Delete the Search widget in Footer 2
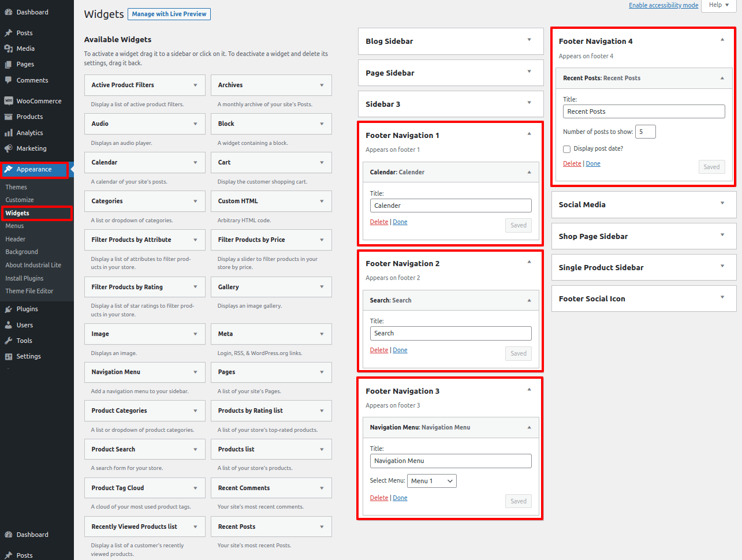 [379, 350]
